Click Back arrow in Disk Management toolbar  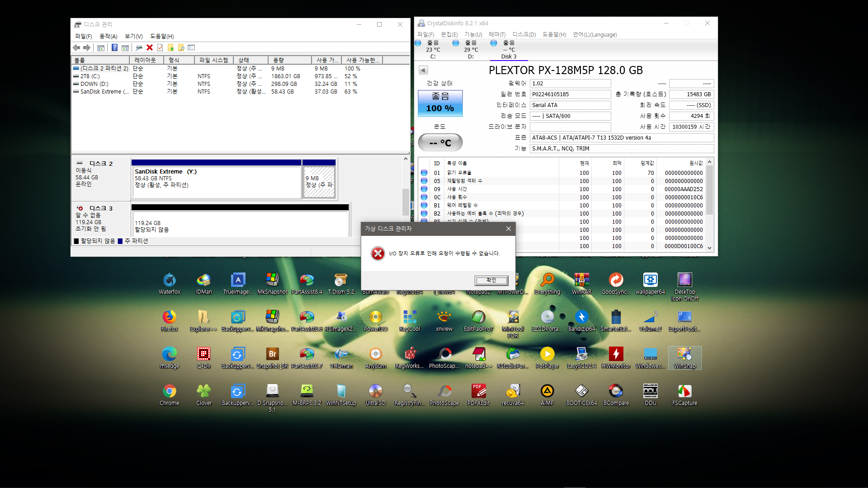pyautogui.click(x=76, y=47)
